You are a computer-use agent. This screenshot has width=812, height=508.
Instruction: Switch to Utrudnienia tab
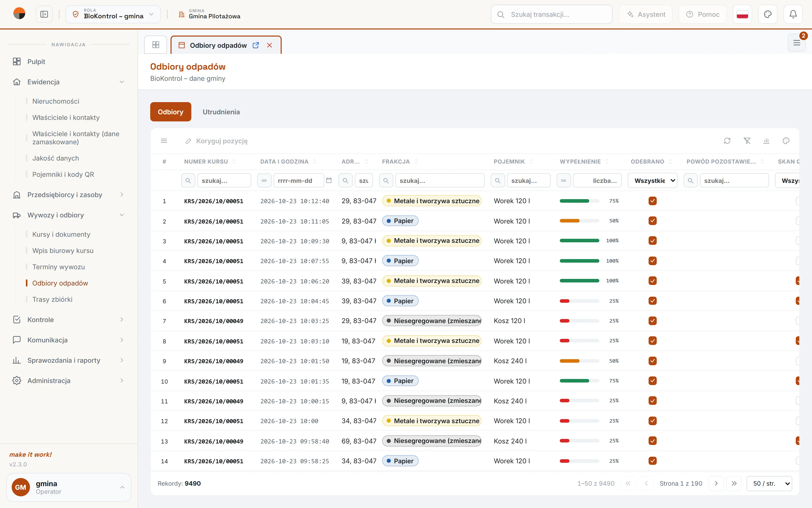pos(221,112)
